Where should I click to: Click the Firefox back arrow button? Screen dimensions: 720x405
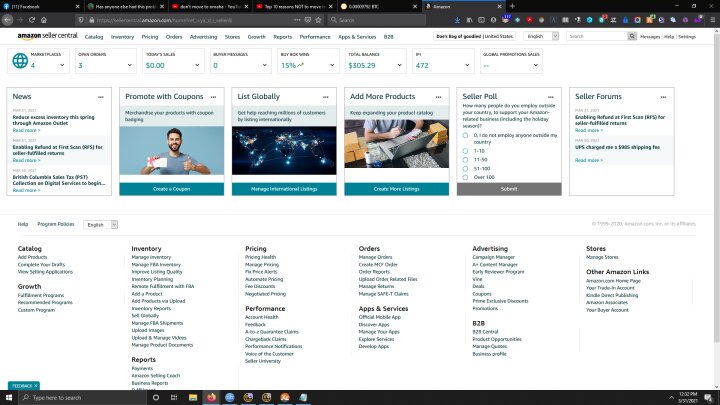(8, 20)
